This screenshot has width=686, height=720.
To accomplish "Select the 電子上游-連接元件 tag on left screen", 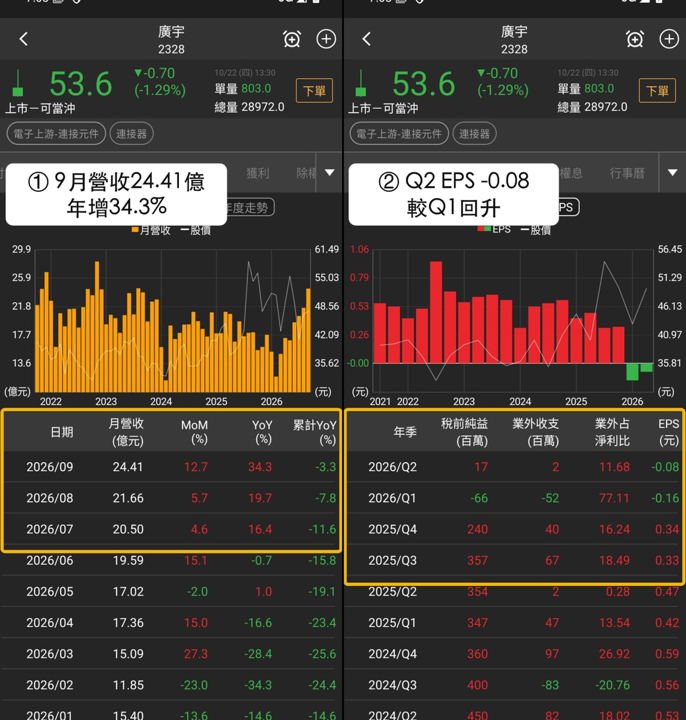I will pos(56,134).
